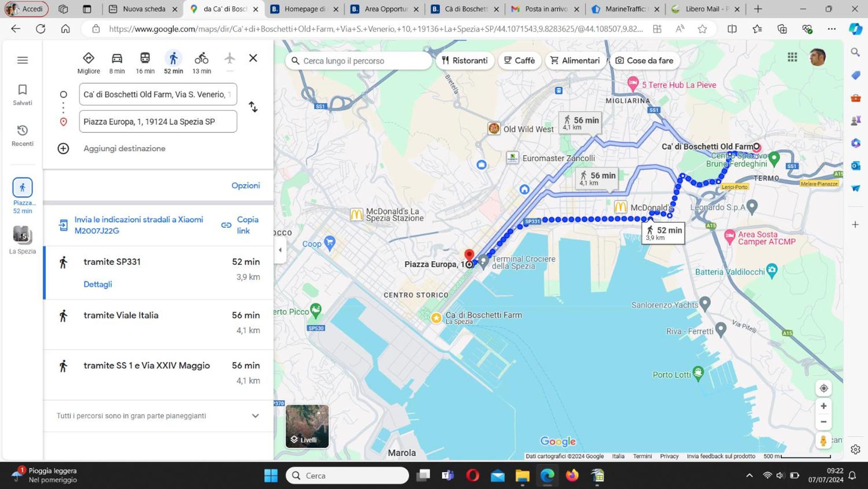Switch to the MarineTraffic browser tab
This screenshot has height=489, width=868.
pos(624,9)
